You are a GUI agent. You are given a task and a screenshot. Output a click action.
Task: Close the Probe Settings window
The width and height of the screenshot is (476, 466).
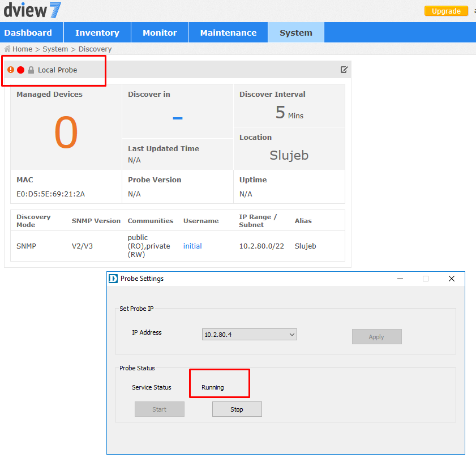451,279
